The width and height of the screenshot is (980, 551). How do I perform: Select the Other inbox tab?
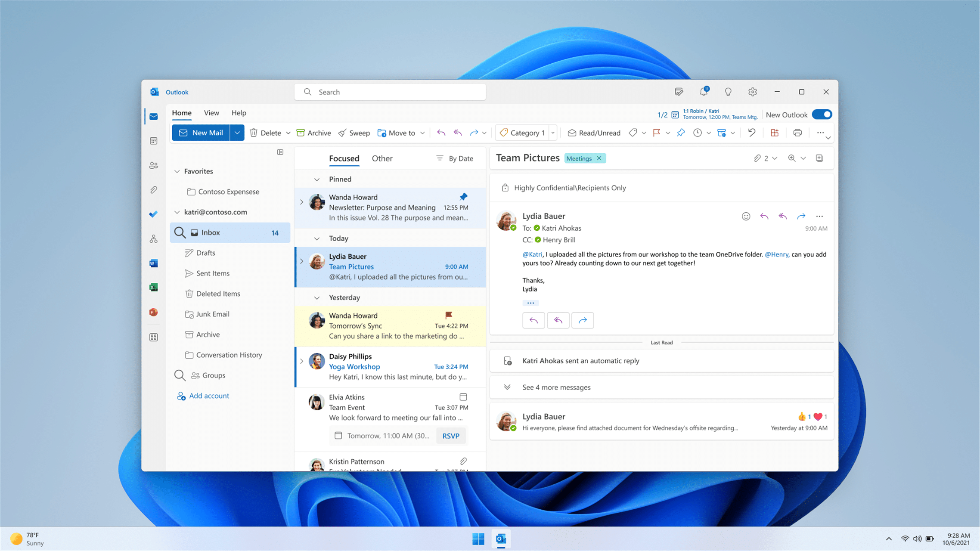coord(381,158)
